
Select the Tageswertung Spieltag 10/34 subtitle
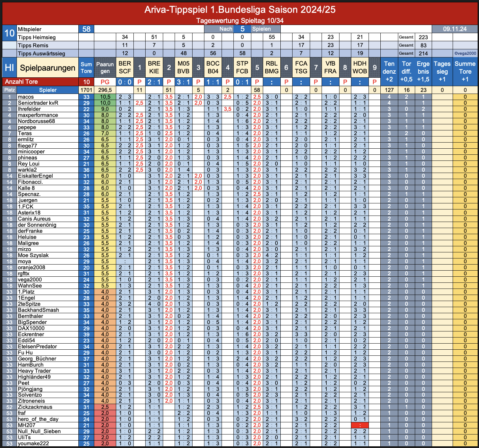(x=240, y=21)
